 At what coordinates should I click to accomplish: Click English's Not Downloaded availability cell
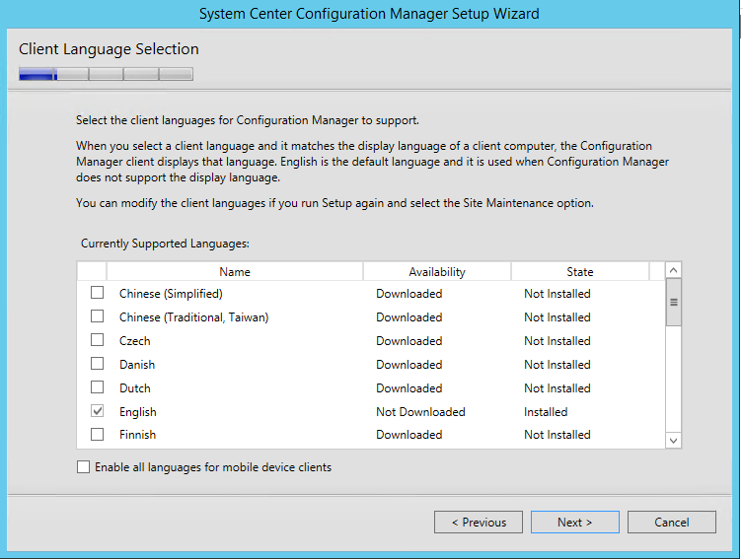coord(420,412)
